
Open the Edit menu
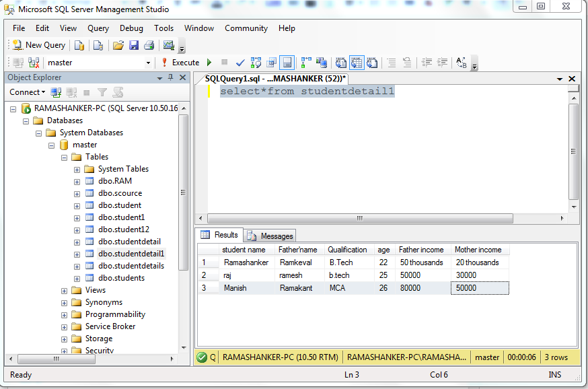click(42, 28)
